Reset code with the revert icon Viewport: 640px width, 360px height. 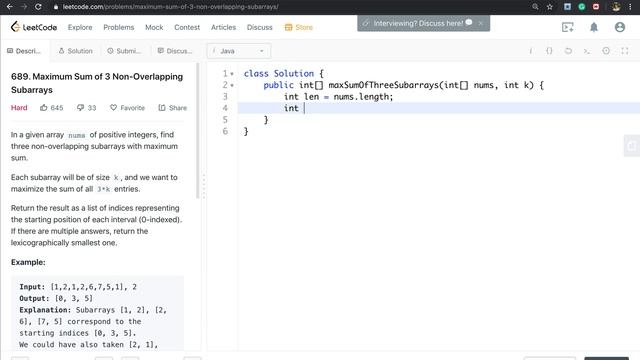point(568,51)
